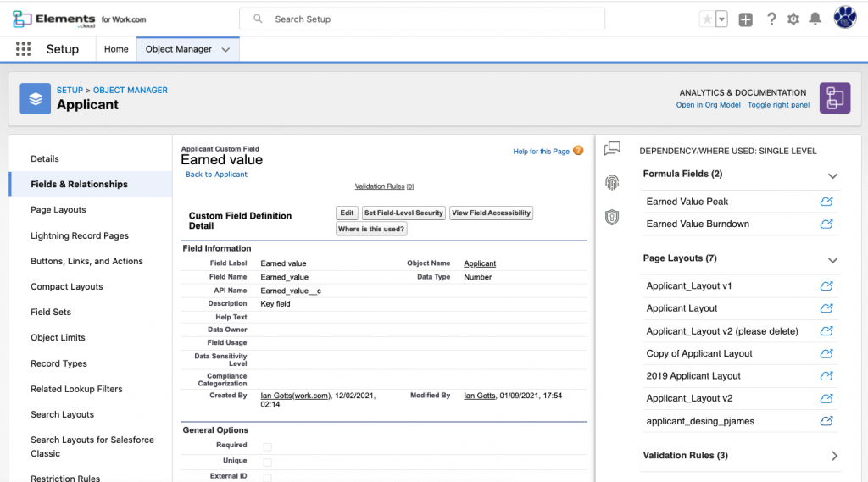Click the global create plus icon

[x=745, y=19]
